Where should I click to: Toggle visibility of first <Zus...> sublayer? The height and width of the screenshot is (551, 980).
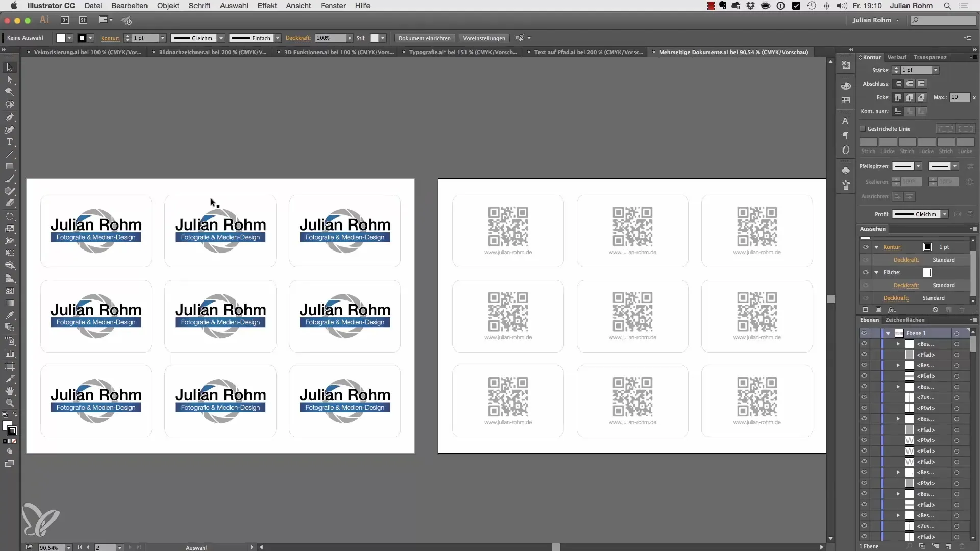pyautogui.click(x=864, y=397)
